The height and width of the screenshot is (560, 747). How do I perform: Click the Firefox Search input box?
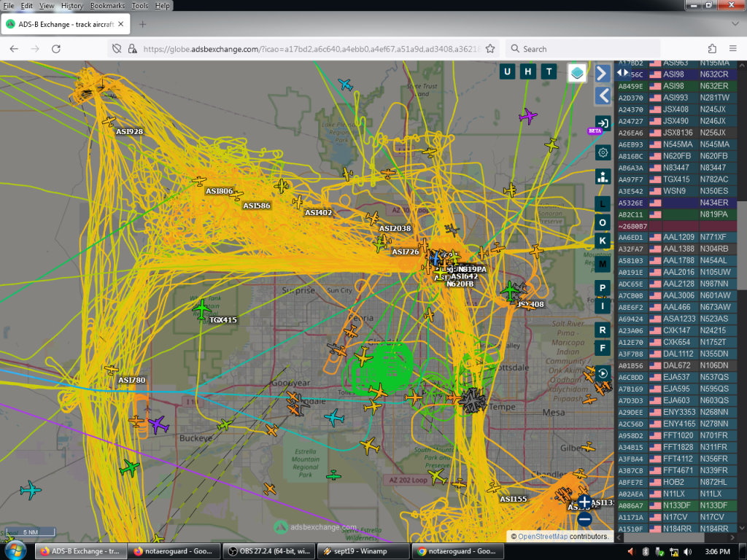click(583, 49)
